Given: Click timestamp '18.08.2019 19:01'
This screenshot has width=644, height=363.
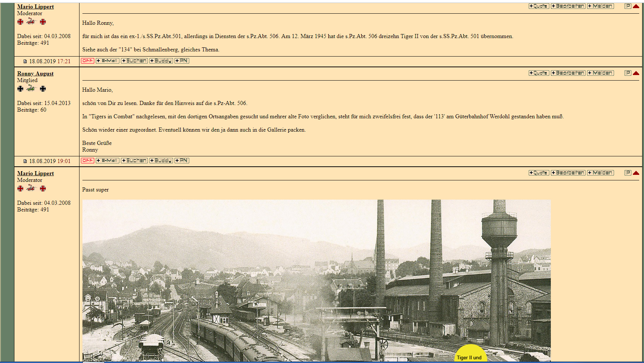Looking at the screenshot, I should [50, 161].
